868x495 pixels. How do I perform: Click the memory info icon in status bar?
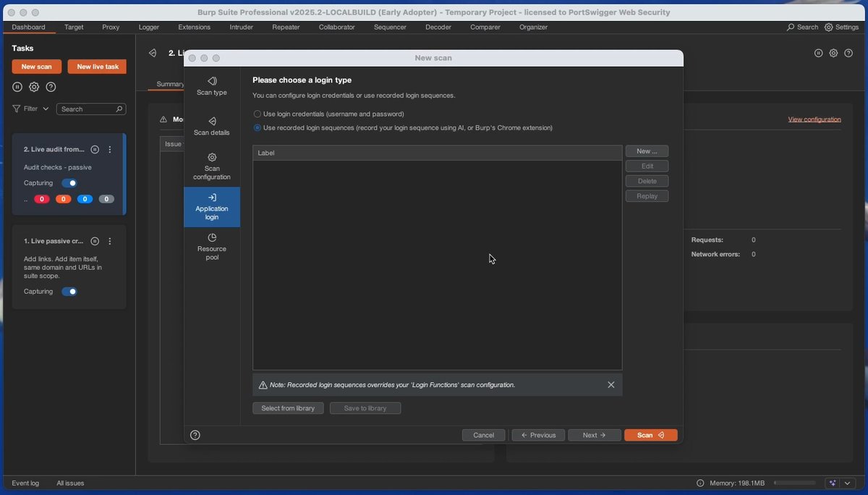pos(699,483)
